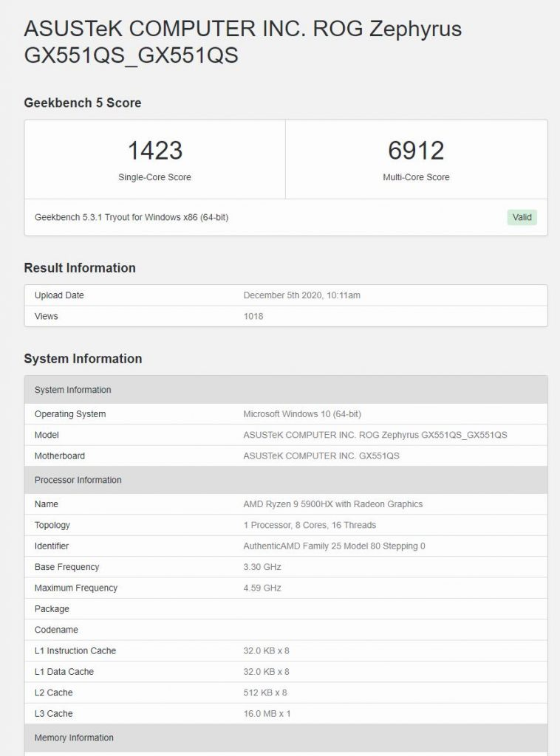
Task: Click the Memory Information table header
Action: (x=286, y=738)
